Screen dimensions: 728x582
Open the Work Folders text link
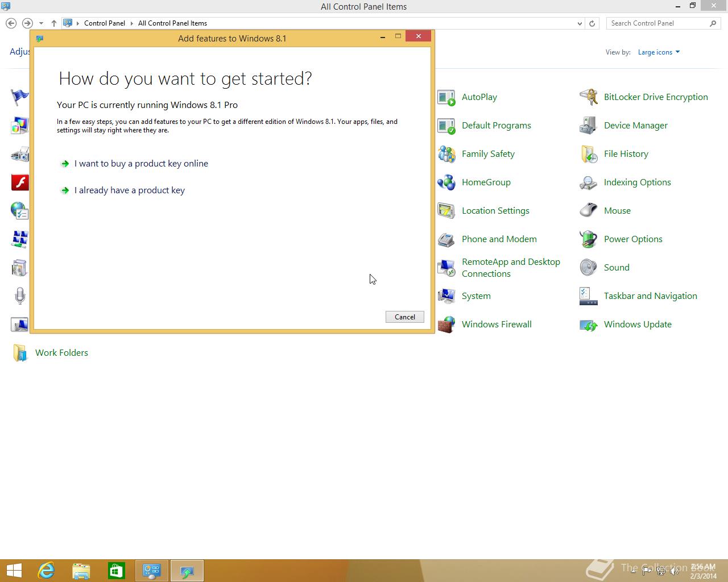pyautogui.click(x=61, y=353)
